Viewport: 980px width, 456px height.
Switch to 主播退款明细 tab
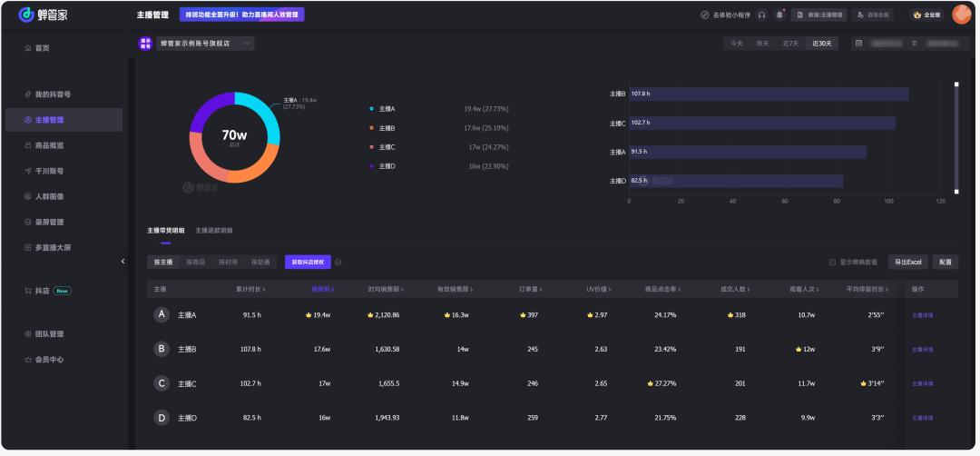(x=213, y=231)
